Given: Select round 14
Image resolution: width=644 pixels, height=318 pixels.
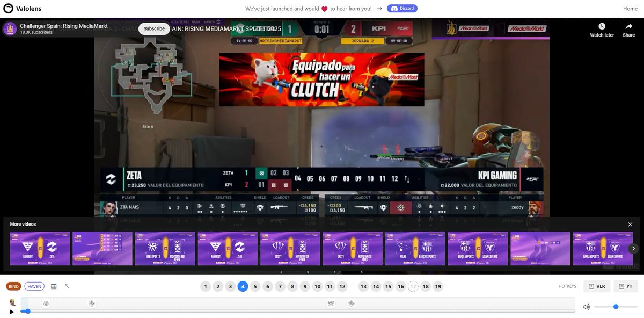Looking at the screenshot, I should [376, 286].
